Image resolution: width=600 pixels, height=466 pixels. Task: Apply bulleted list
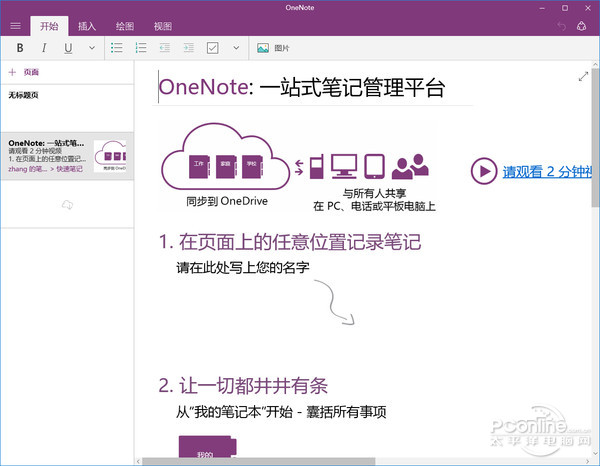[x=117, y=48]
